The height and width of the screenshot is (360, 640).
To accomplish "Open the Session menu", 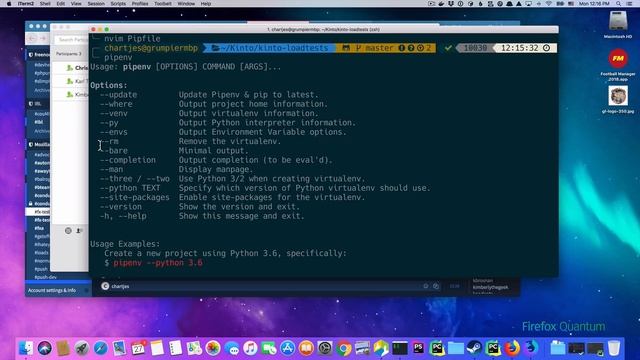I will [x=96, y=4].
